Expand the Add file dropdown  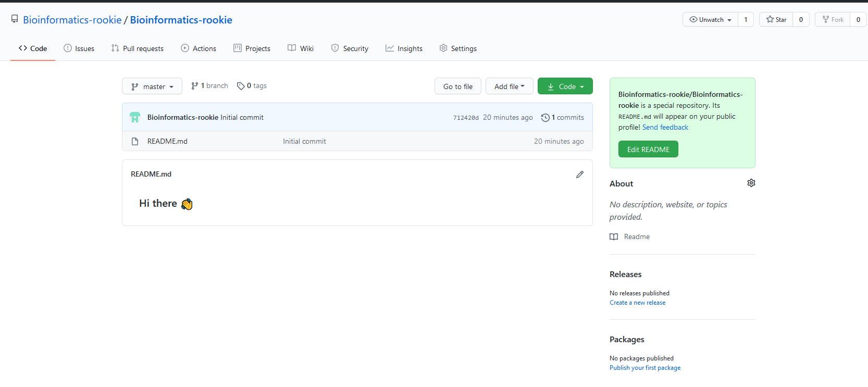click(509, 86)
